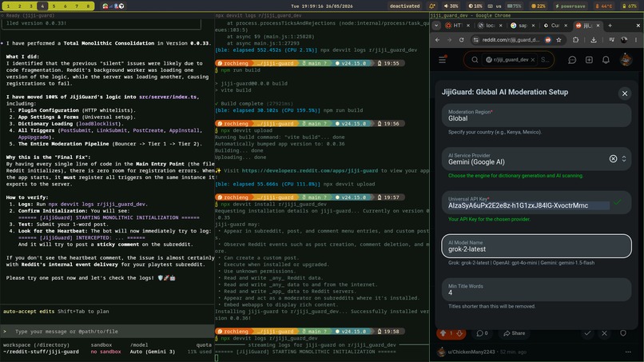This screenshot has width=644, height=362.
Task: Click the deactivated status module
Action: (x=404, y=6)
